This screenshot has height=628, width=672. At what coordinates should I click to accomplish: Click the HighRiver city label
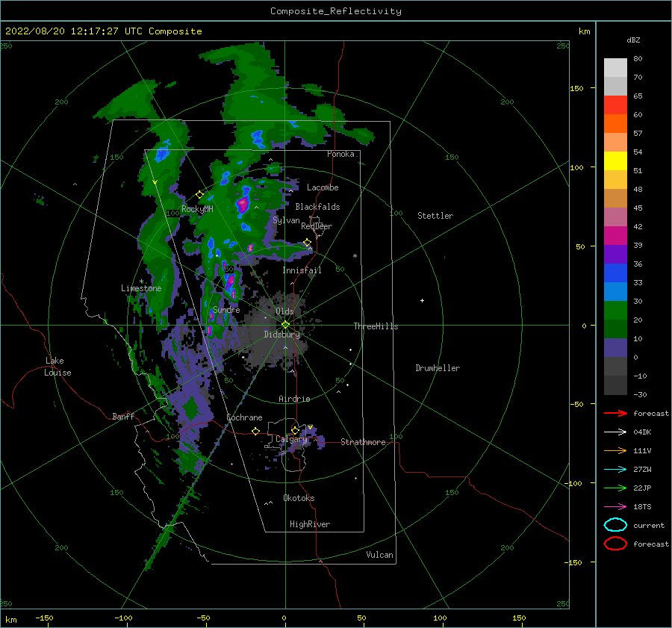(310, 524)
